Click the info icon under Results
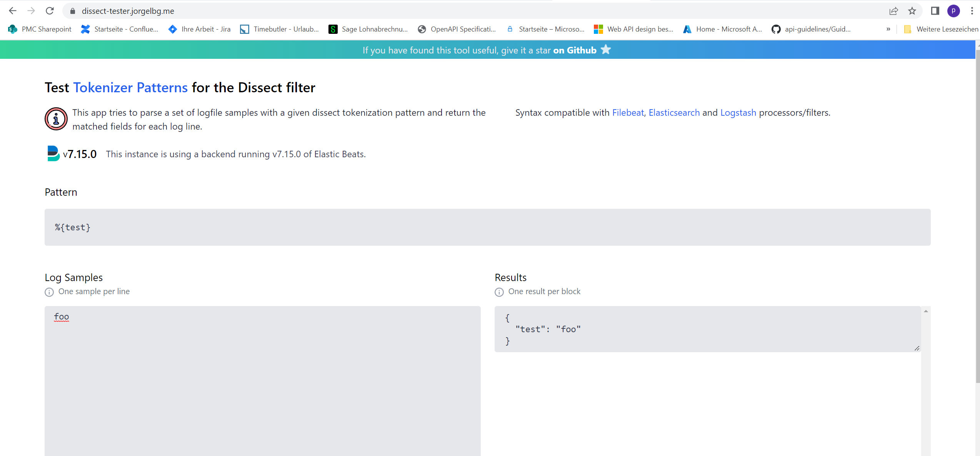The width and height of the screenshot is (980, 456). pyautogui.click(x=499, y=292)
